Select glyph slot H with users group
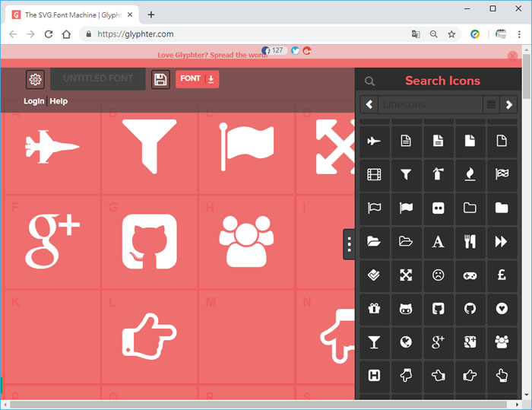 tap(246, 242)
